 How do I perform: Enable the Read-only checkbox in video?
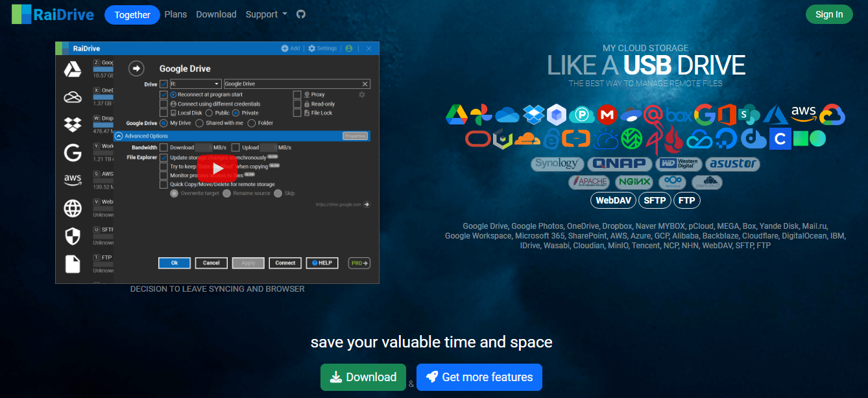pos(297,104)
